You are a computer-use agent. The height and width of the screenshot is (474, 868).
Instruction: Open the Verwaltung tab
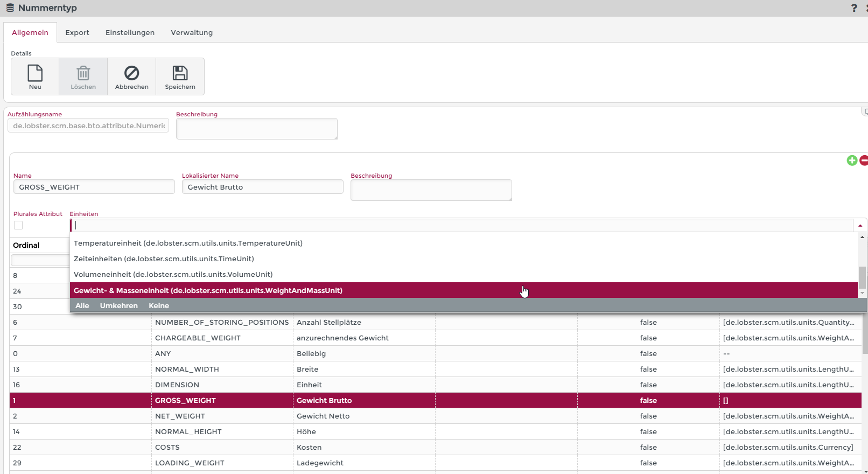[192, 32]
